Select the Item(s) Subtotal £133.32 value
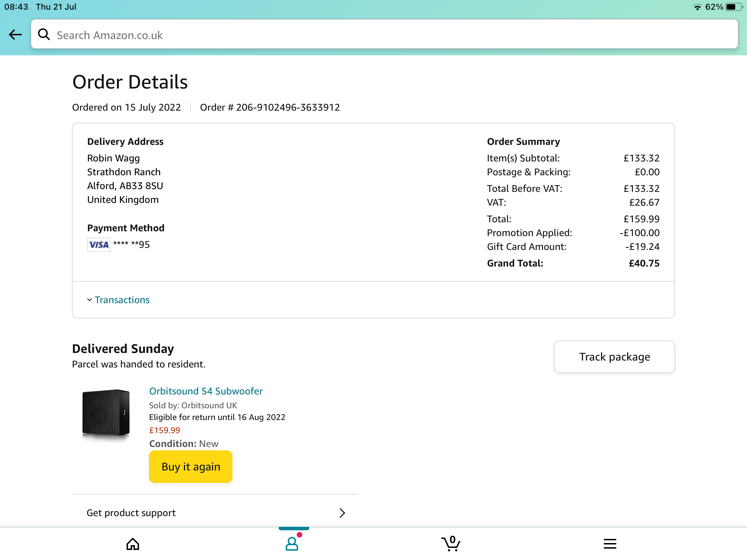Image resolution: width=747 pixels, height=560 pixels. coord(642,158)
